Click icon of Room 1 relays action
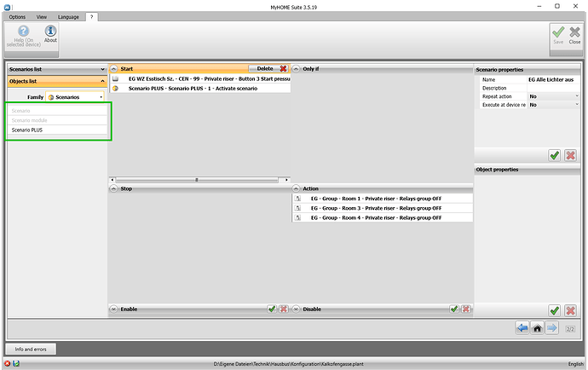This screenshot has width=588, height=370. pyautogui.click(x=297, y=199)
